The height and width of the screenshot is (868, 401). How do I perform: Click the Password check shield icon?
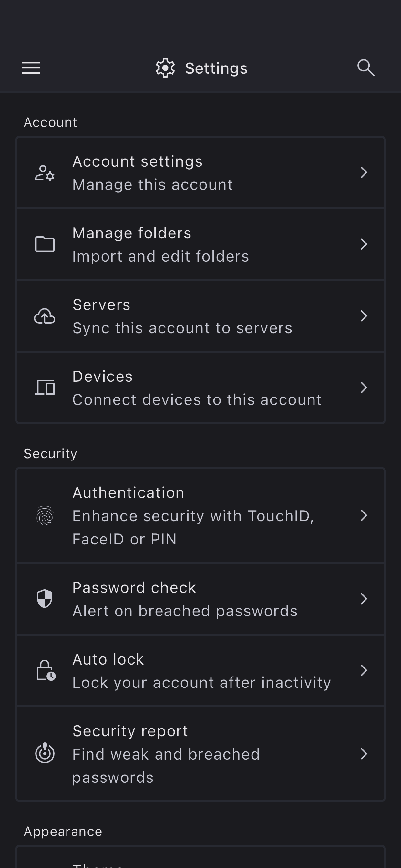45,599
